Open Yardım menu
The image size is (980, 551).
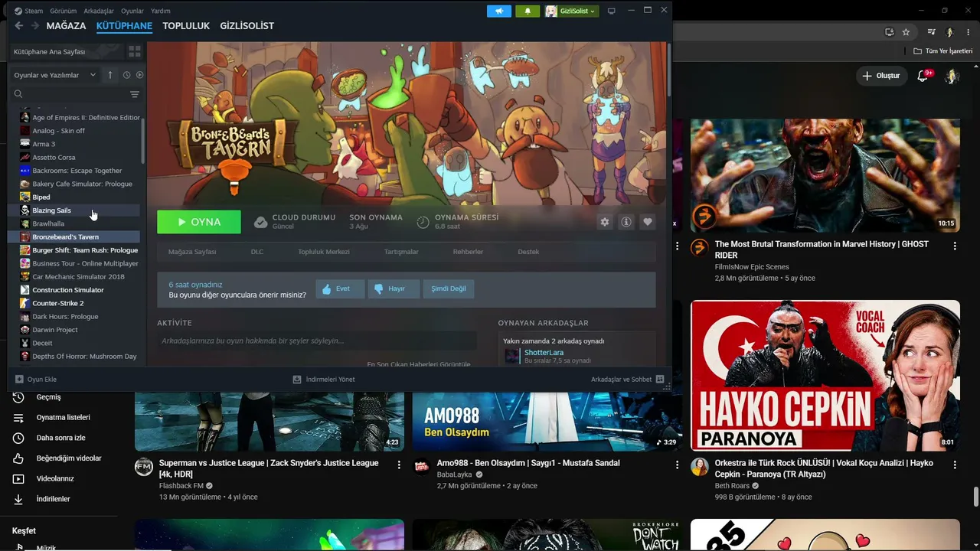pos(161,11)
